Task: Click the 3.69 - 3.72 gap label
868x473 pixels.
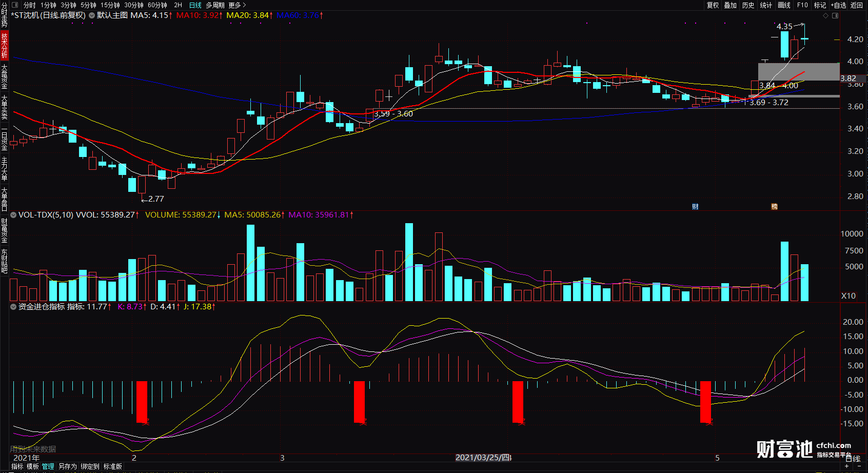Action: [x=769, y=103]
